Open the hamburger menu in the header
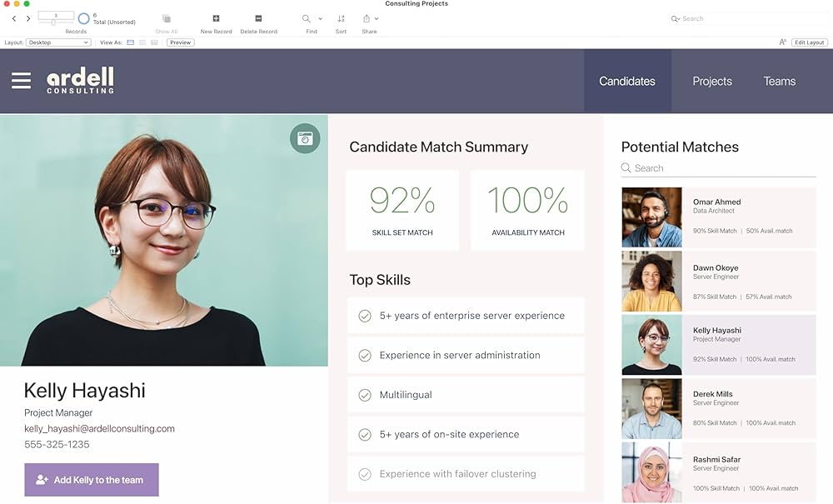This screenshot has height=504, width=833. 21,81
